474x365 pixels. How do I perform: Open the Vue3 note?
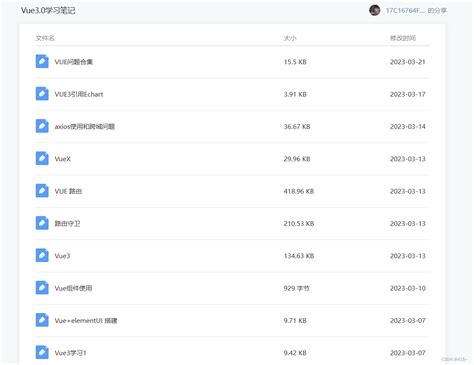[x=62, y=256]
